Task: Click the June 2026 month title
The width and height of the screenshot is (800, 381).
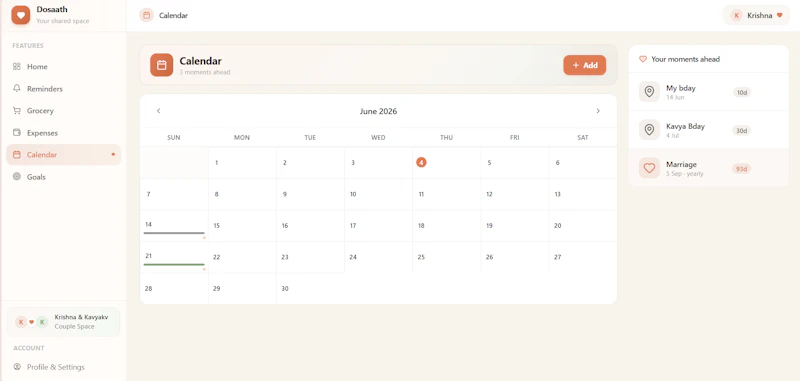Action: coord(378,111)
